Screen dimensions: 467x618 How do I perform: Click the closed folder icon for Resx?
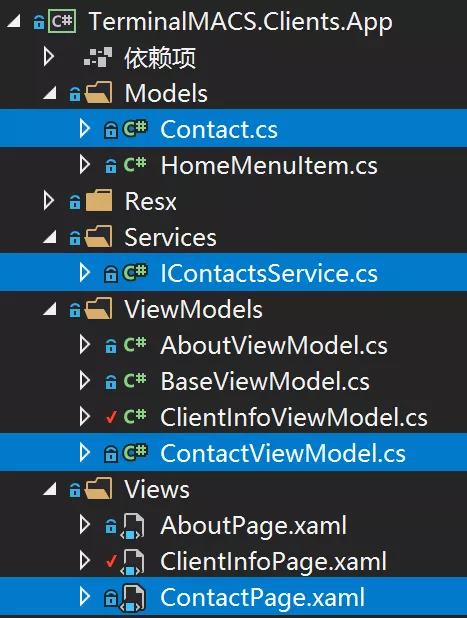click(x=99, y=201)
